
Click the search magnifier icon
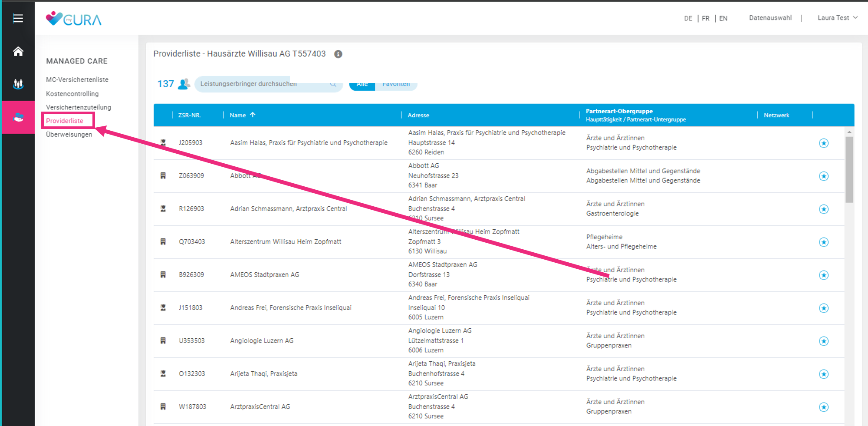pos(333,84)
